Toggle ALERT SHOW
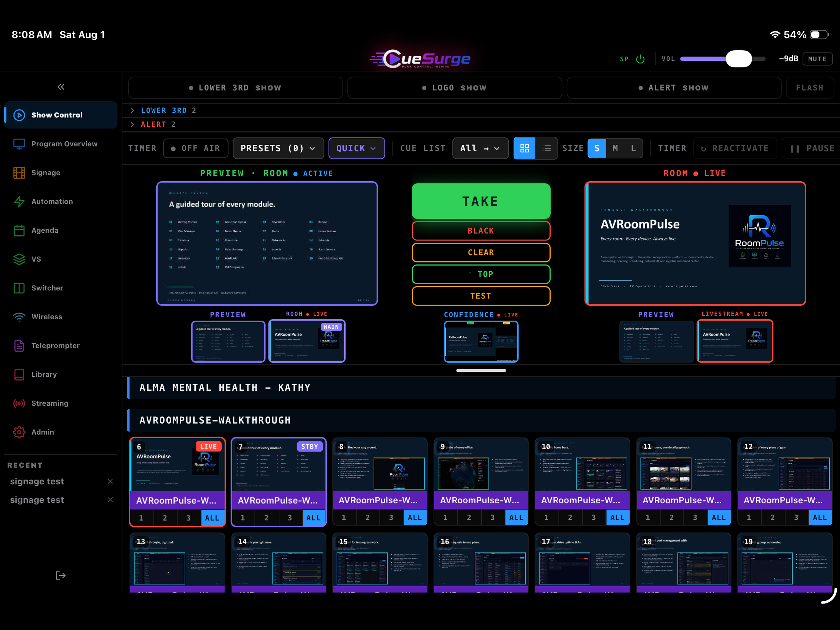840x630 pixels. [674, 88]
